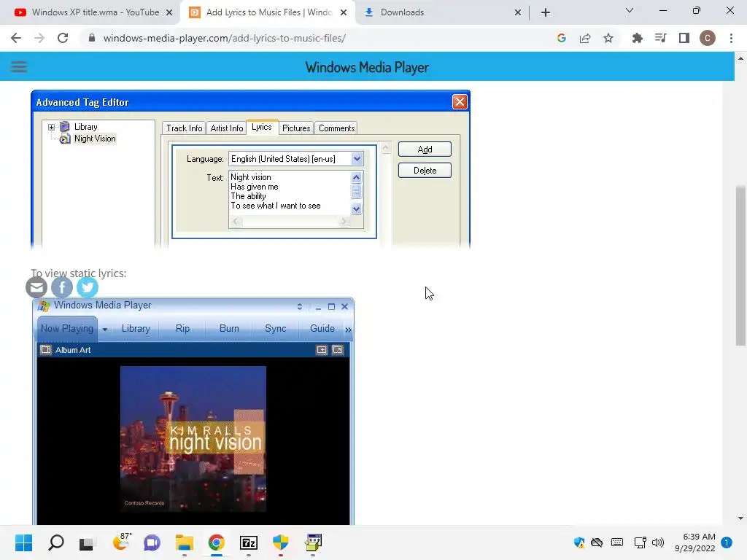
Task: Open a new browser tab
Action: [546, 12]
